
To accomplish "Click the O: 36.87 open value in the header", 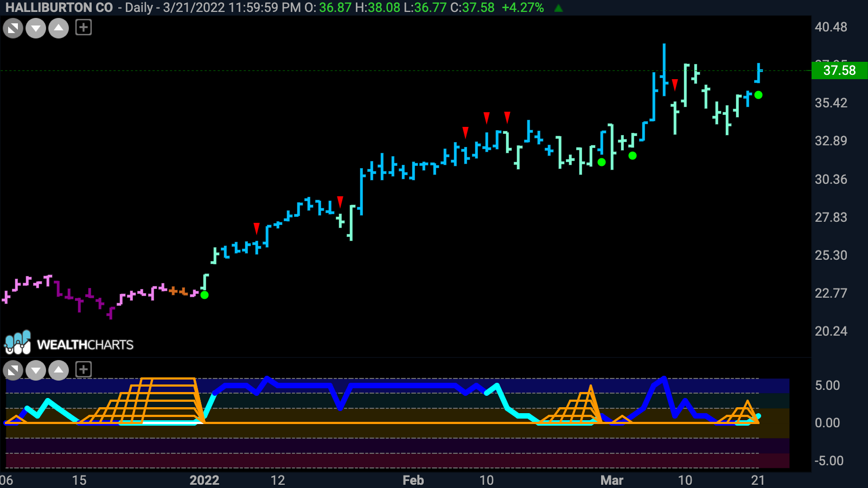I will [328, 8].
